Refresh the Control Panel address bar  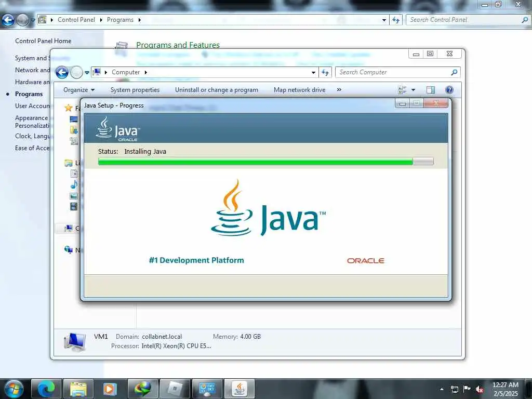click(395, 20)
